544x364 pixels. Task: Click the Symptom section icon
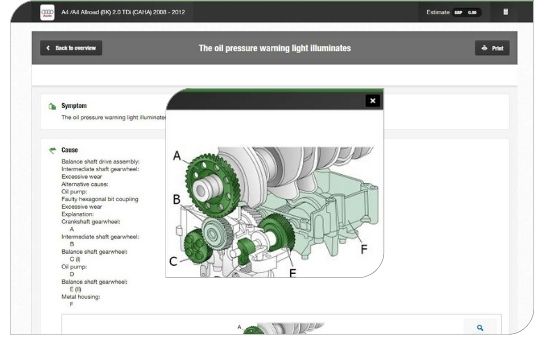pos(52,106)
